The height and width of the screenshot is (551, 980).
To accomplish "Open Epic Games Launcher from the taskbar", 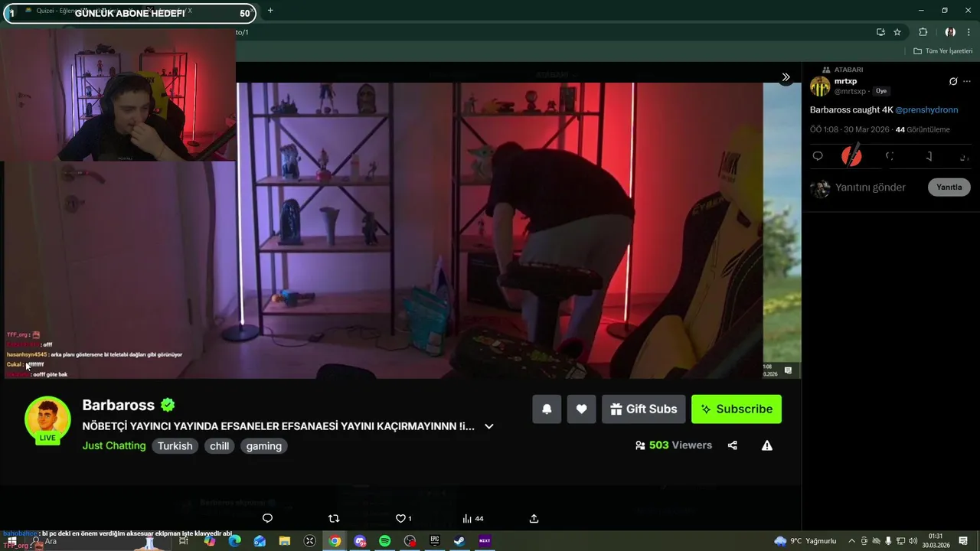I will tap(434, 541).
